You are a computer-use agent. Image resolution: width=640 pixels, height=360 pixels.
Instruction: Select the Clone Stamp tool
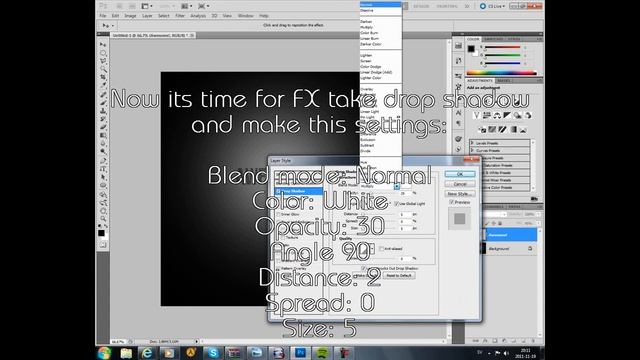click(103, 111)
